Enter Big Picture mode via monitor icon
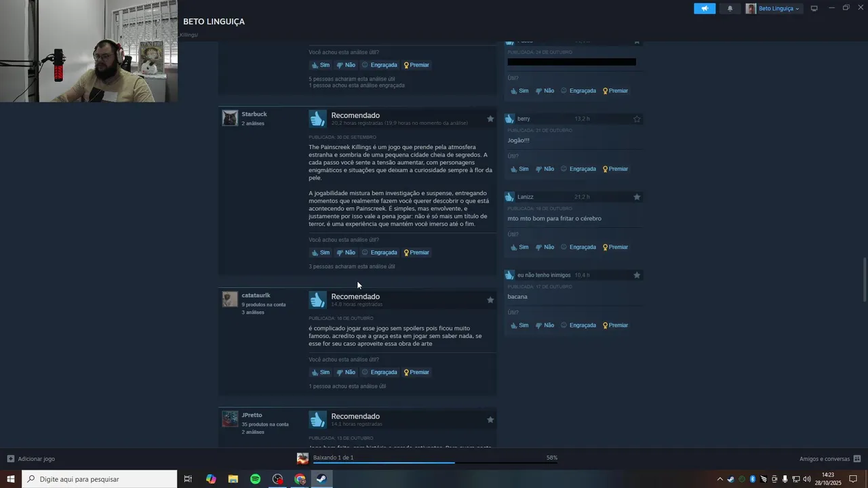868x488 pixels. point(814,8)
